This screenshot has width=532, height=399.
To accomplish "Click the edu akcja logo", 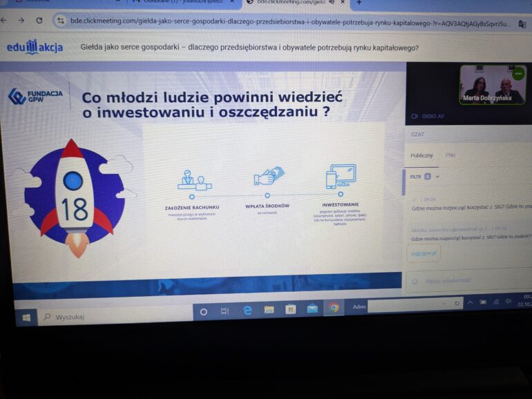I will tap(35, 47).
